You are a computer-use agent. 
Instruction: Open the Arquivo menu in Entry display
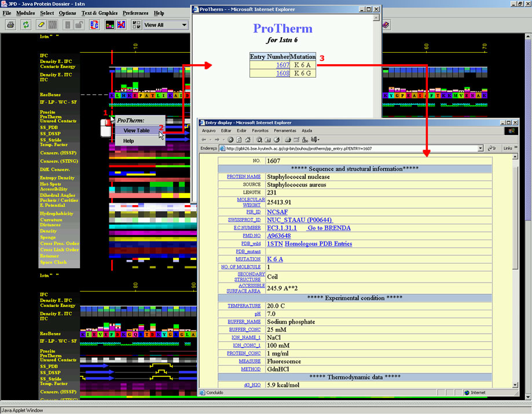coord(208,131)
